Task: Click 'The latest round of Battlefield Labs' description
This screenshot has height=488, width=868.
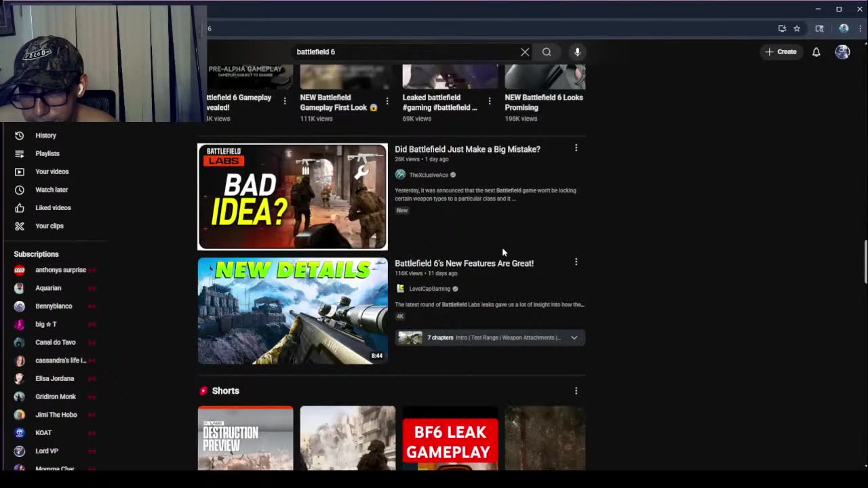Action: 490,304
